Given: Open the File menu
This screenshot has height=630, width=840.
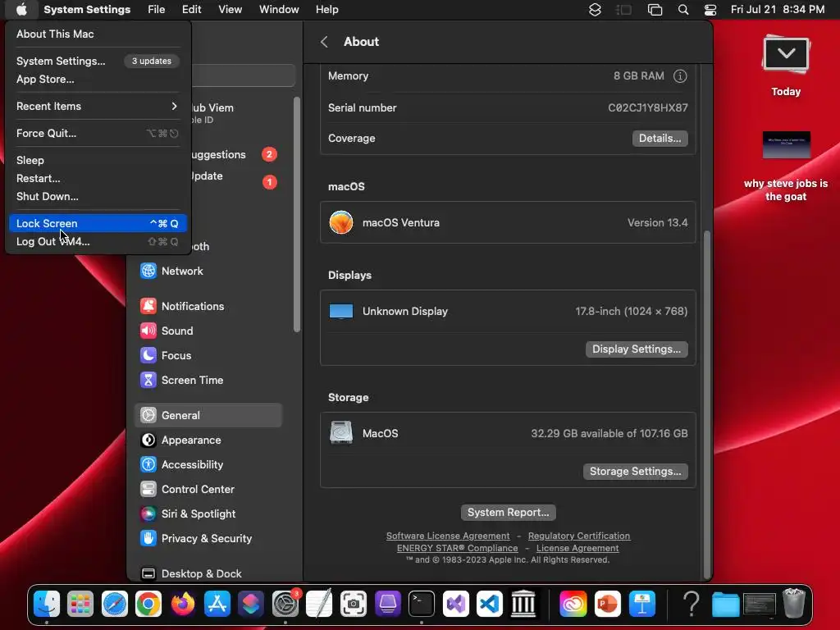Looking at the screenshot, I should click(157, 10).
